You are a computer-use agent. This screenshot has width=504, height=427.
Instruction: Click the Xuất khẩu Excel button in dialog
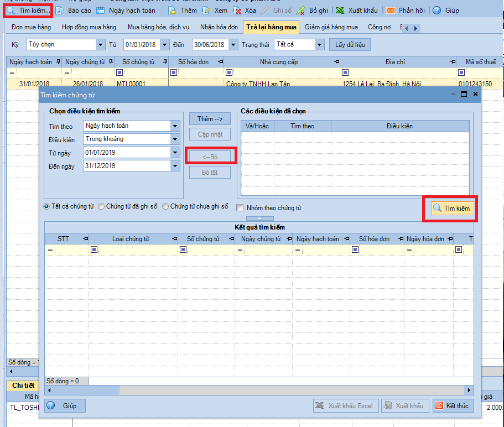coord(346,406)
